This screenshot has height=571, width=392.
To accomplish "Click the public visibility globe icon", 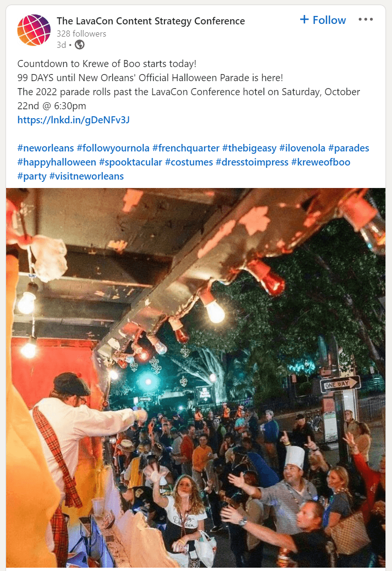I will click(x=80, y=45).
